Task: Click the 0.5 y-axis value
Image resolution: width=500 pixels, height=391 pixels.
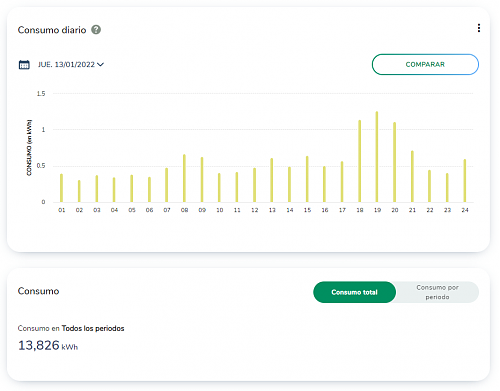Action: (x=41, y=166)
